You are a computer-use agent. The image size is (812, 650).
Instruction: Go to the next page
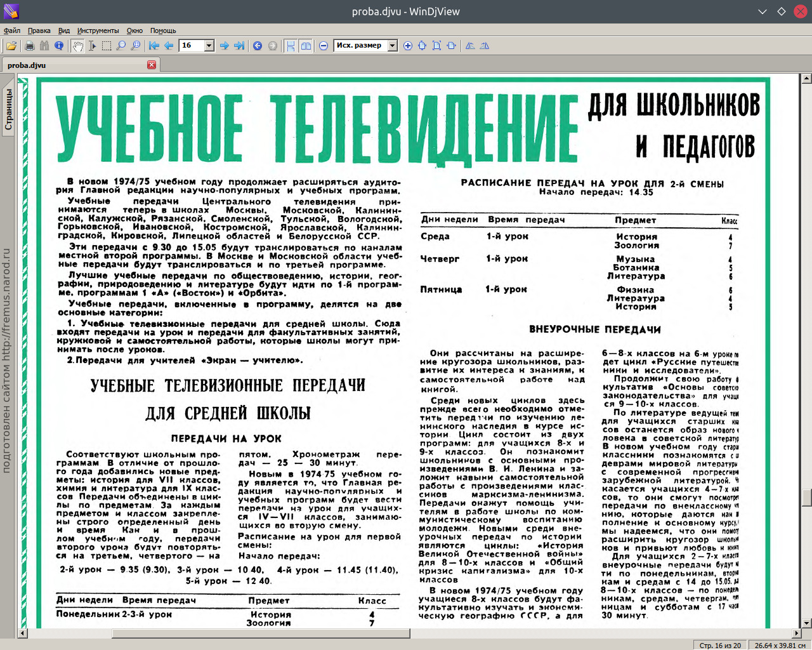pyautogui.click(x=225, y=46)
